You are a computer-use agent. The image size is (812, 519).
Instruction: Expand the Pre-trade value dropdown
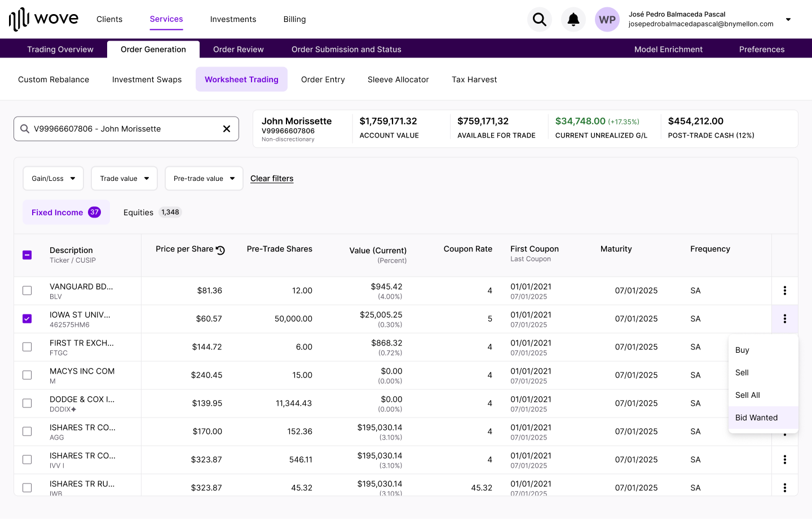[x=204, y=179]
